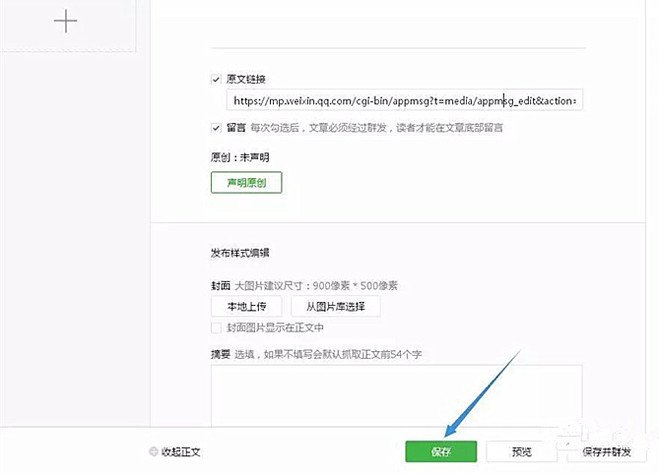The width and height of the screenshot is (659, 474).
Task: Click 本地上传 to upload a cover
Action: tap(246, 306)
